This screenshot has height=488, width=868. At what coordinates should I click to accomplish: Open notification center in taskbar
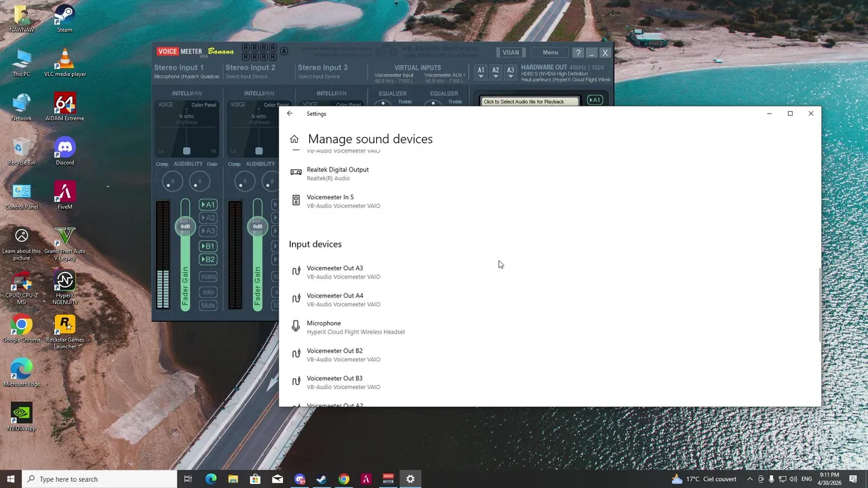(x=853, y=479)
